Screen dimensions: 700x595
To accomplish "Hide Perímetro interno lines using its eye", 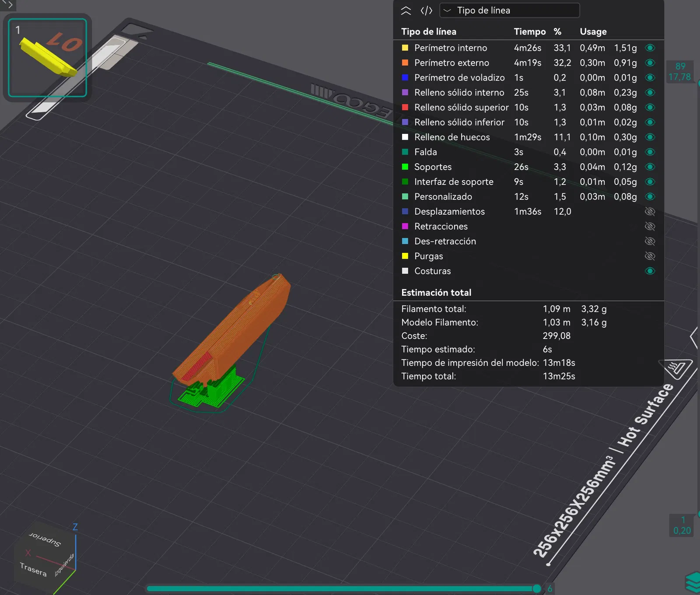I will click(650, 48).
